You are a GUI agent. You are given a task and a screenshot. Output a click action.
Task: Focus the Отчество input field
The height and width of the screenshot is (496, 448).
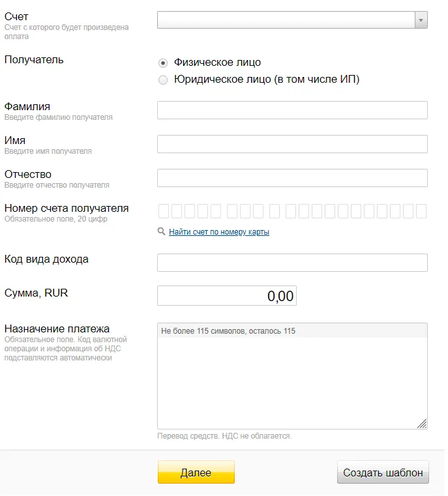pos(292,178)
